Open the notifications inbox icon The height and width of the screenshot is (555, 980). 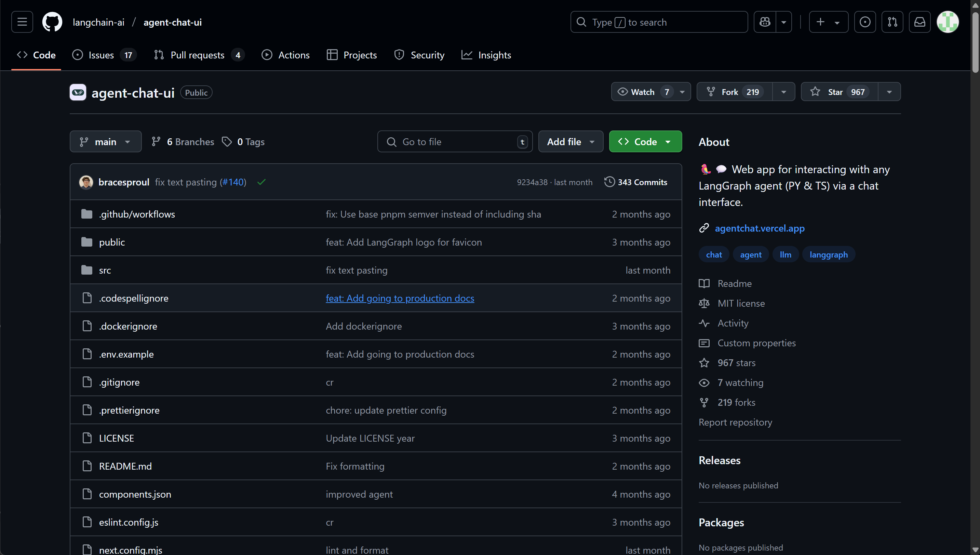920,22
